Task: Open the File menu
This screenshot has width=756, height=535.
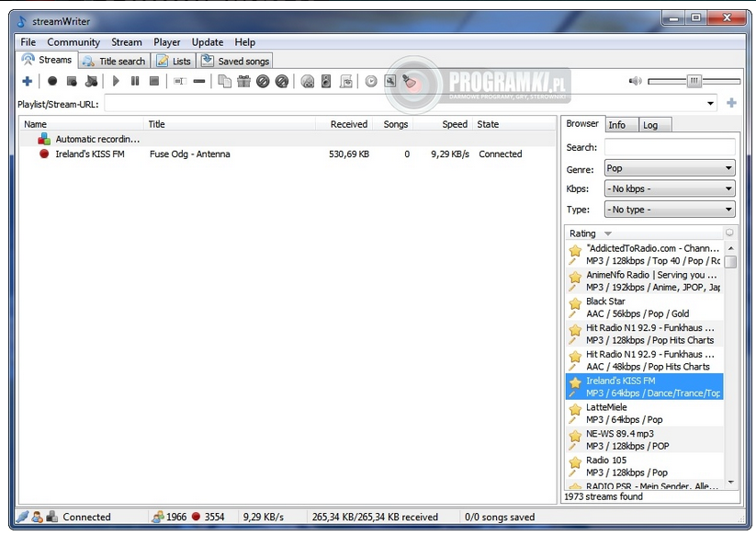Action: [28, 42]
